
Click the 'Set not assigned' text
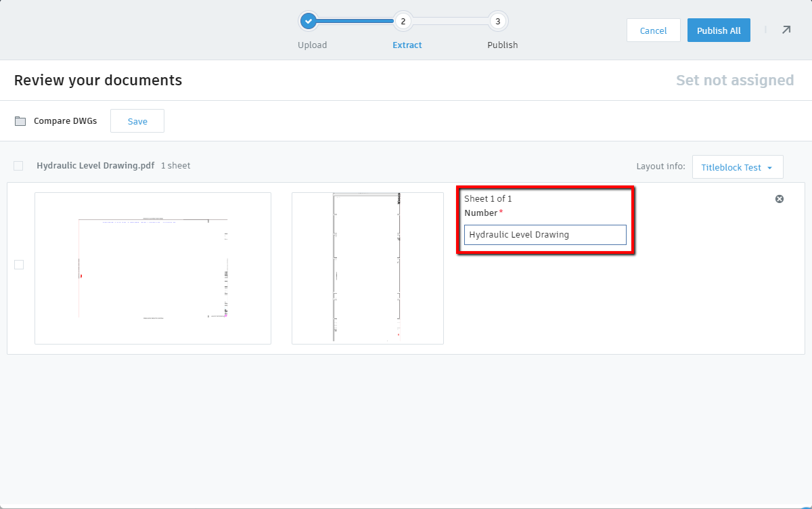735,80
